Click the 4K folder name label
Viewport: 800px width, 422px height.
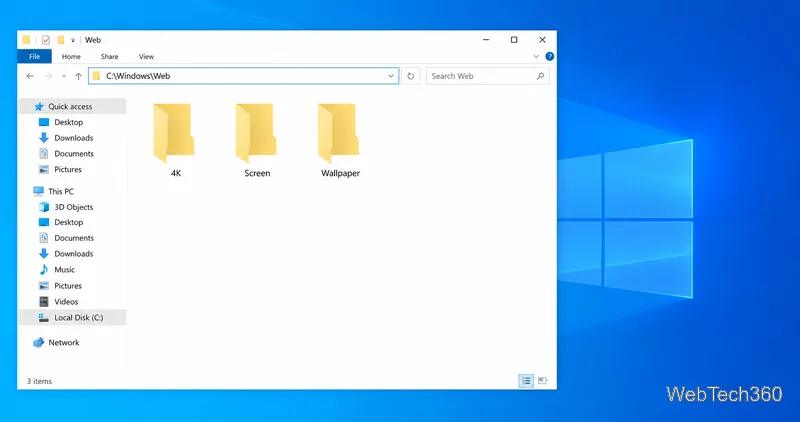(176, 173)
